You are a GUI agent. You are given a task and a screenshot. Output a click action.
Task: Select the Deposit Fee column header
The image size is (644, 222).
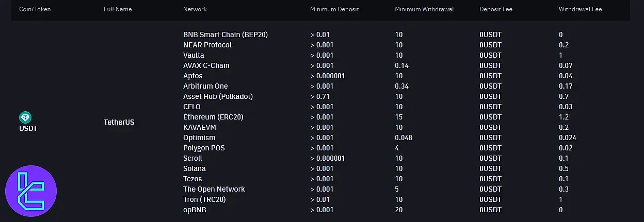(x=496, y=9)
